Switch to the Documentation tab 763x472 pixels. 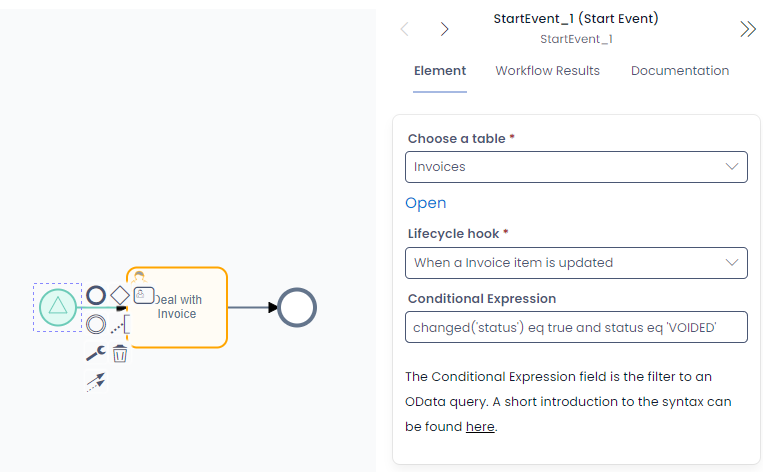[x=680, y=71]
